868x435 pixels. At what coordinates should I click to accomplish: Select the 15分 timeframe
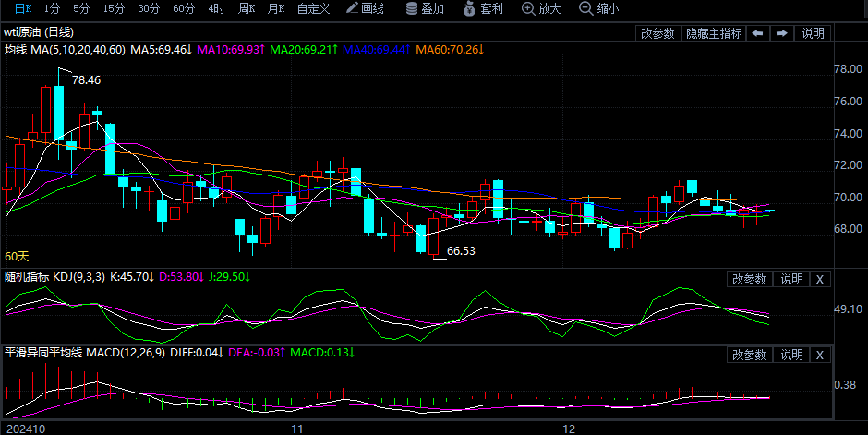114,9
